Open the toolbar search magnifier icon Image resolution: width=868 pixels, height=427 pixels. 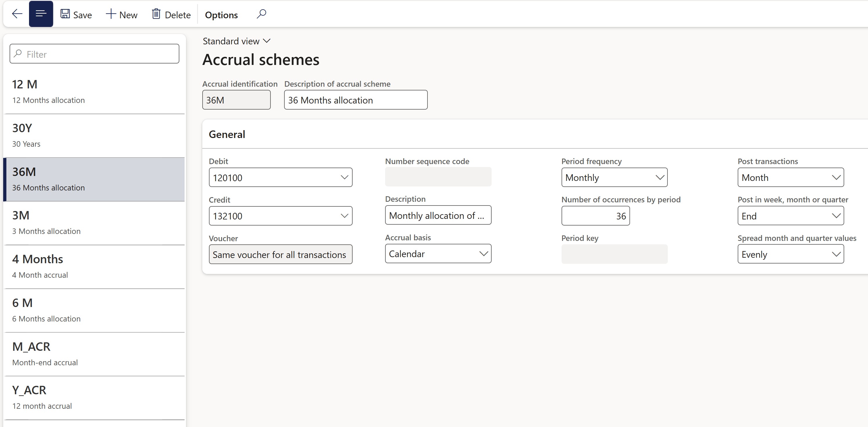coord(261,14)
